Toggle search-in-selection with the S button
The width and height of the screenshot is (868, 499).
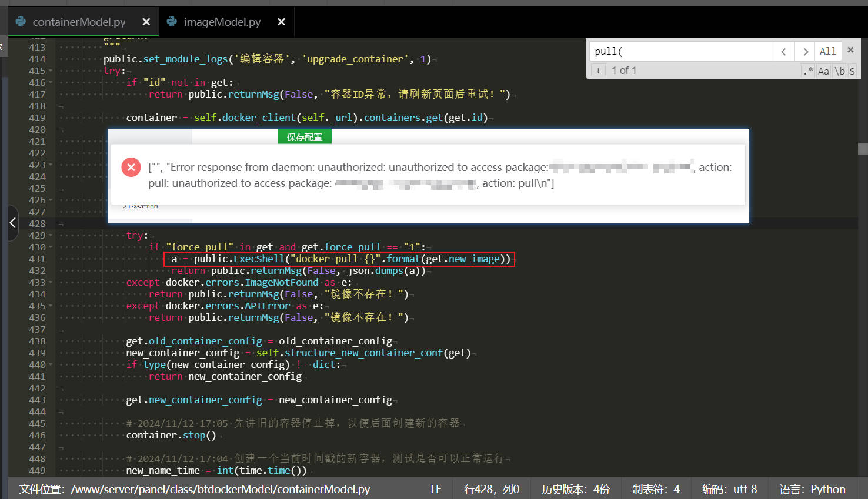[852, 71]
